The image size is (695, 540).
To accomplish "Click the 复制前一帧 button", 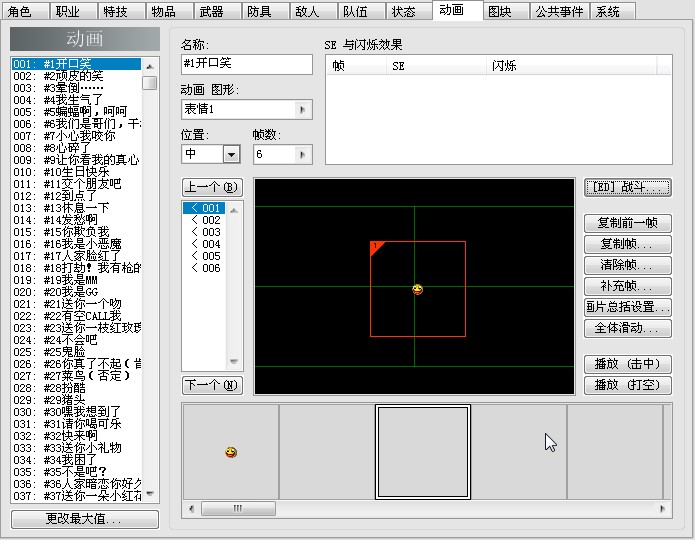I will point(627,223).
